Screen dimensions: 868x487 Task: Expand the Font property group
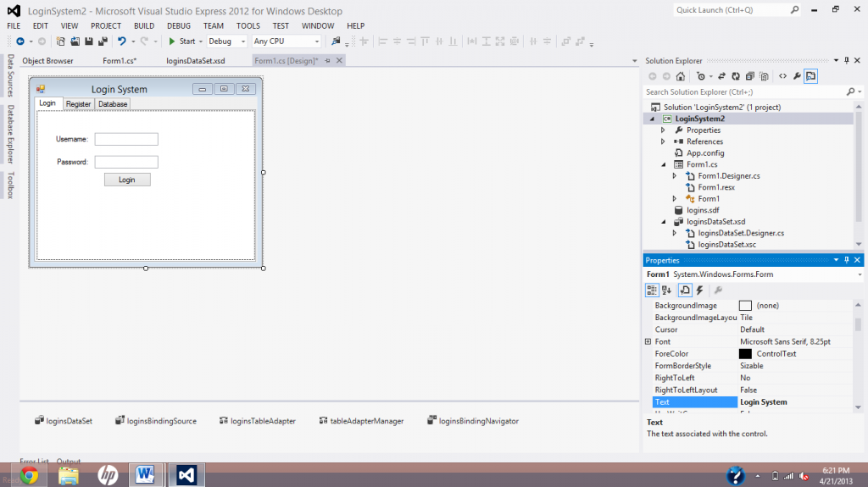click(x=648, y=341)
